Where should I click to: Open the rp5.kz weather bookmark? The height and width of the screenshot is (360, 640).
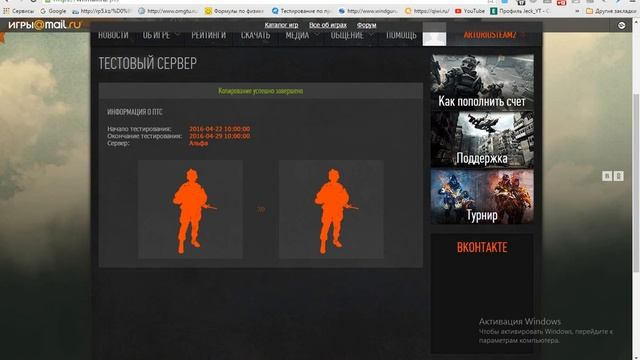pyautogui.click(x=102, y=11)
